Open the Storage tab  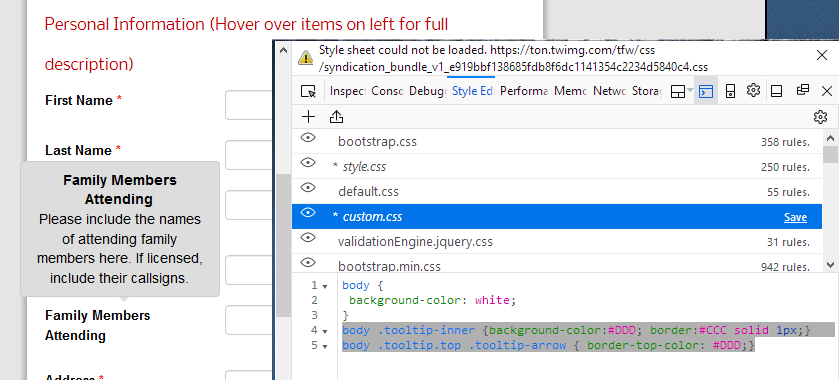(647, 91)
